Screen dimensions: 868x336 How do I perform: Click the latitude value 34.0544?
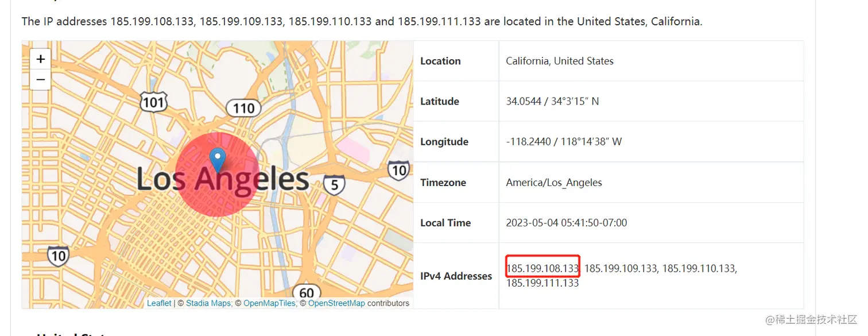(524, 101)
